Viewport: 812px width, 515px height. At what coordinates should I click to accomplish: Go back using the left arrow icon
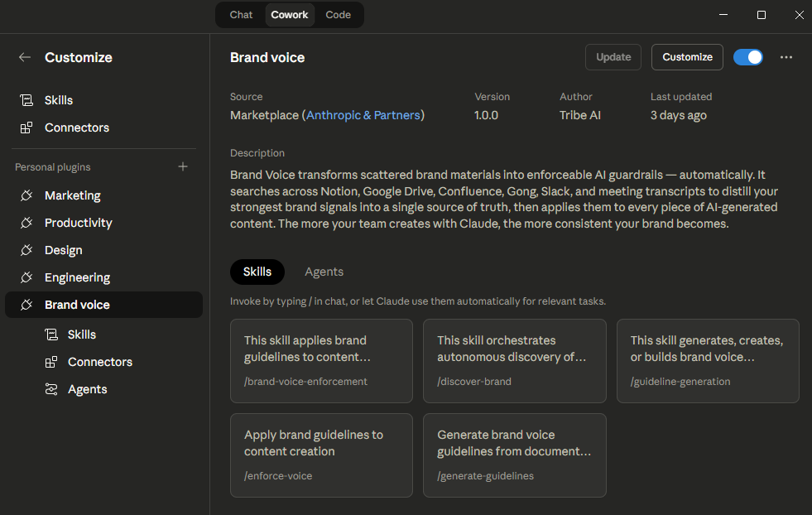(24, 57)
